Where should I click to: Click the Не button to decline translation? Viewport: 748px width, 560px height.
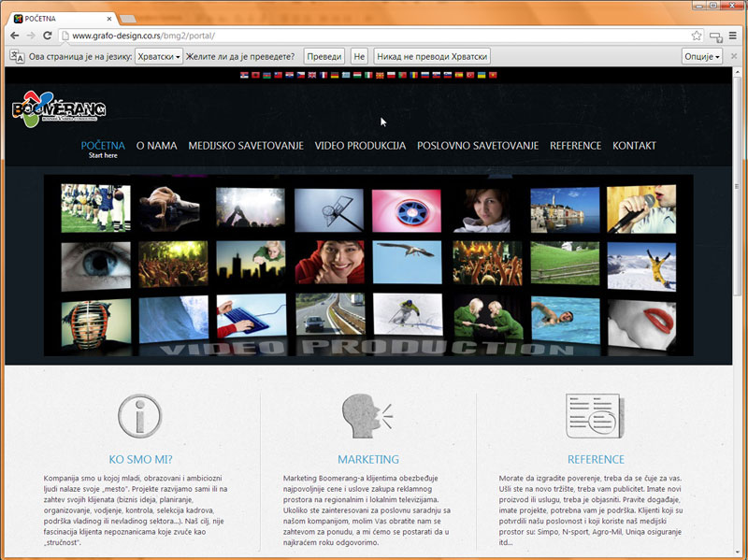click(x=359, y=57)
